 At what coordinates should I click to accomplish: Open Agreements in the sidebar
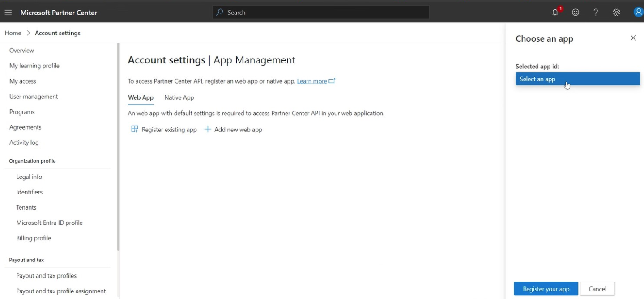click(x=26, y=127)
